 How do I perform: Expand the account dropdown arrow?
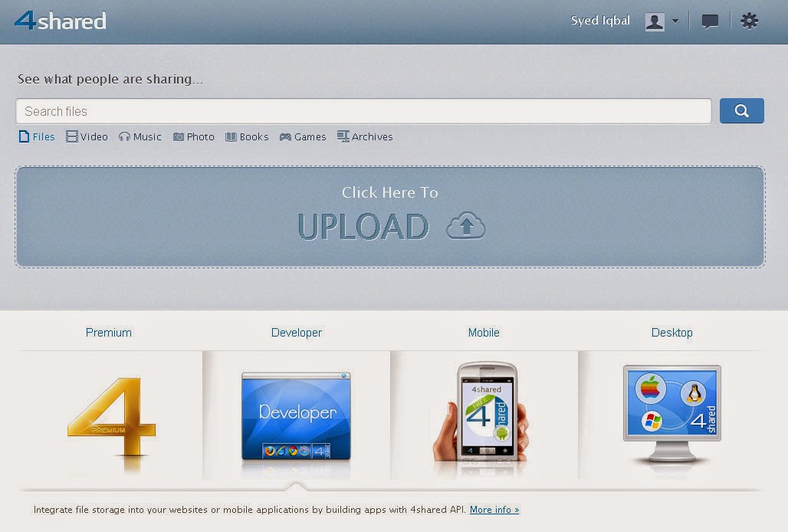675,21
